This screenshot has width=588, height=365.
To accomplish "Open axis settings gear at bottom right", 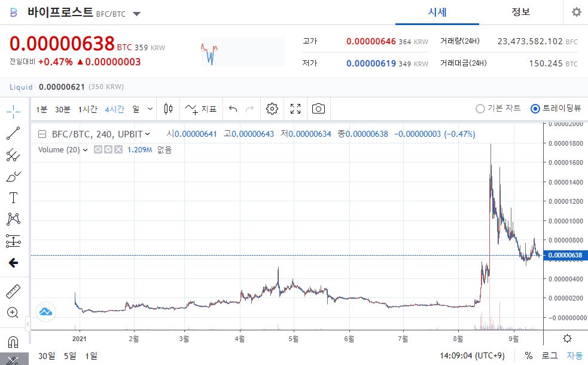I will [568, 339].
